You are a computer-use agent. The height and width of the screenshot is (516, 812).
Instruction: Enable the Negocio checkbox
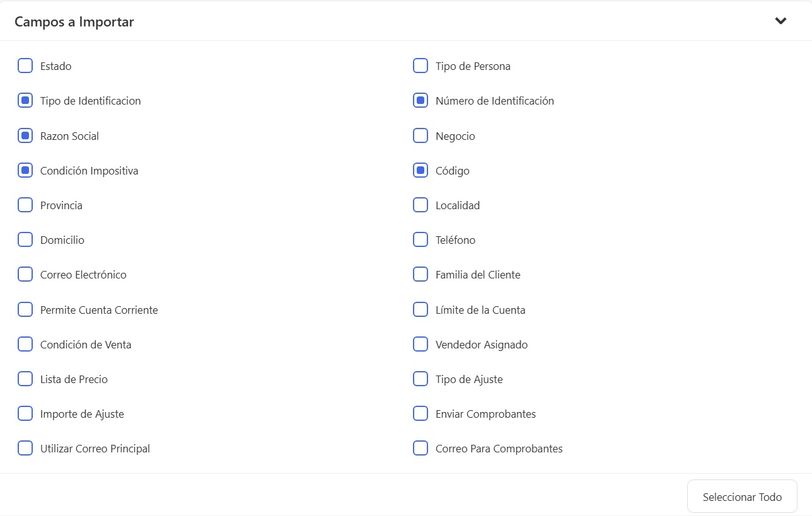(420, 135)
